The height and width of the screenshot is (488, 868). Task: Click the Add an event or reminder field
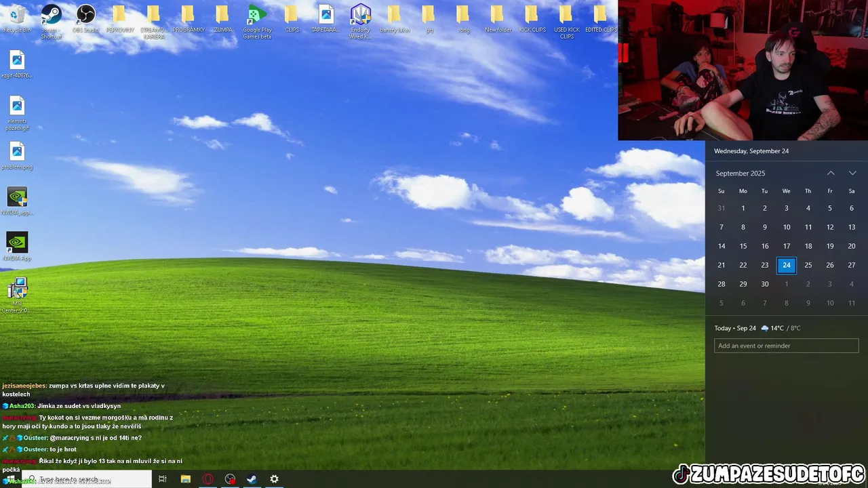tap(787, 346)
